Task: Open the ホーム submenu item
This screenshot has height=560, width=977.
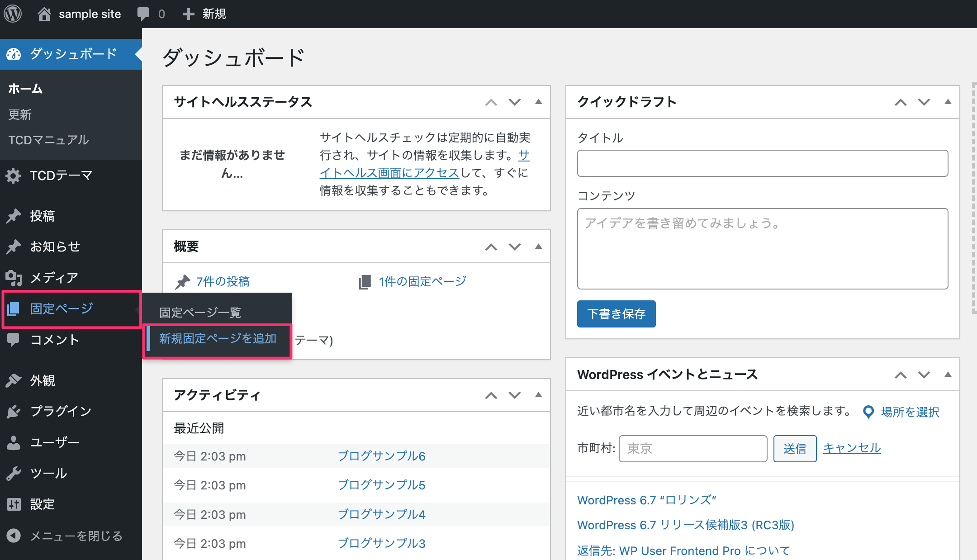Action: coord(25,89)
